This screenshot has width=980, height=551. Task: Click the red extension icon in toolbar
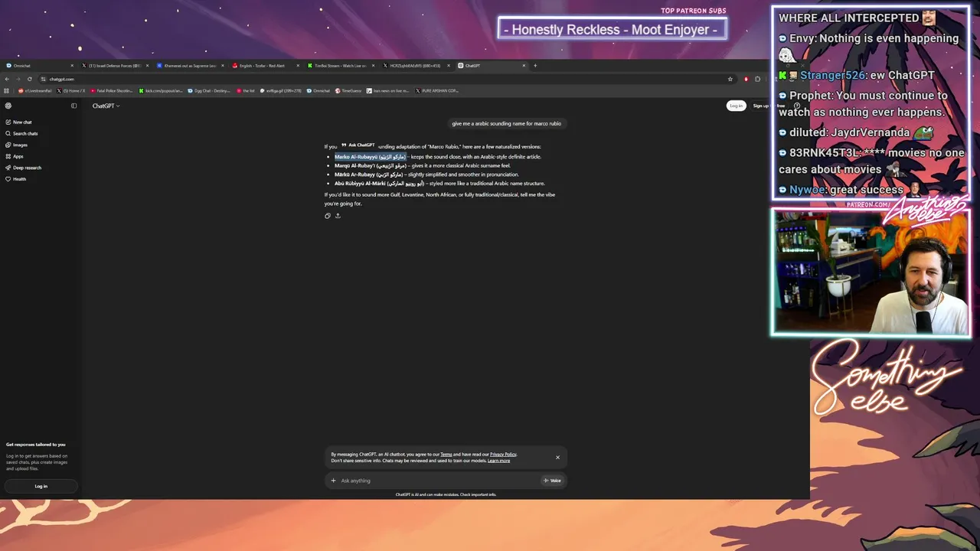pyautogui.click(x=746, y=79)
